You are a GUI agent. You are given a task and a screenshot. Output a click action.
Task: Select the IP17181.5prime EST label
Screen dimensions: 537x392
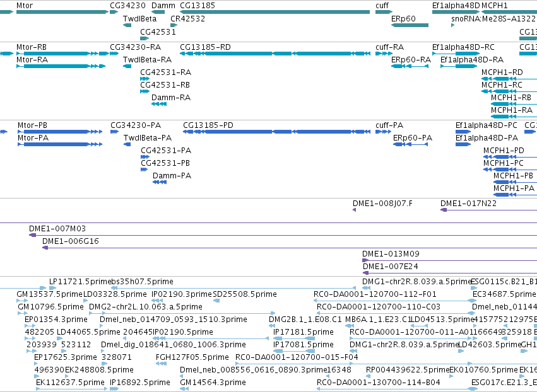coord(304,332)
